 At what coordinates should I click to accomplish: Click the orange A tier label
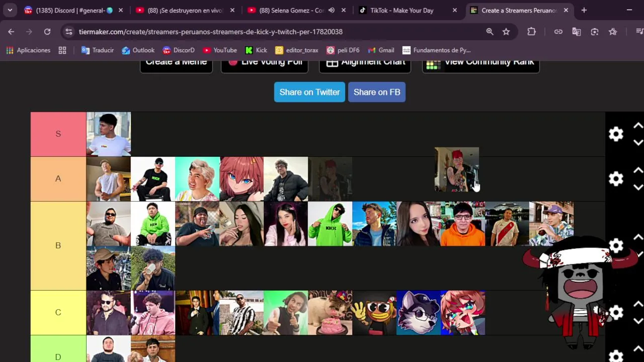[x=58, y=178]
